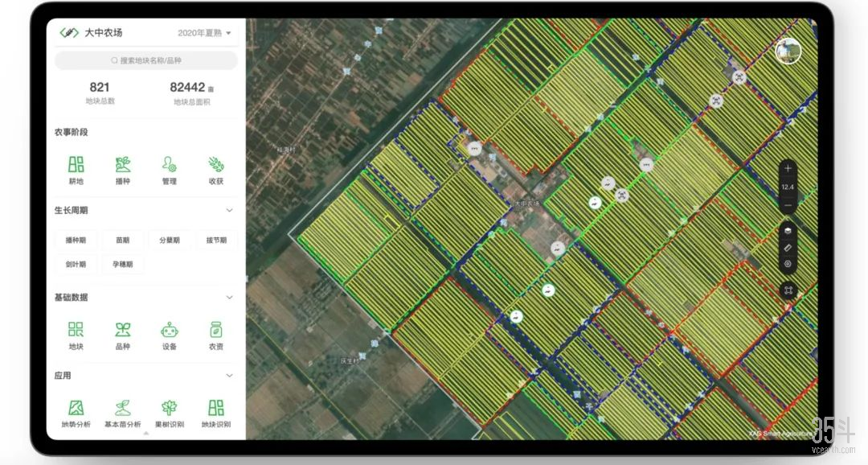The image size is (868, 465).
Task: Click the 821 total plots count
Action: pos(100,87)
